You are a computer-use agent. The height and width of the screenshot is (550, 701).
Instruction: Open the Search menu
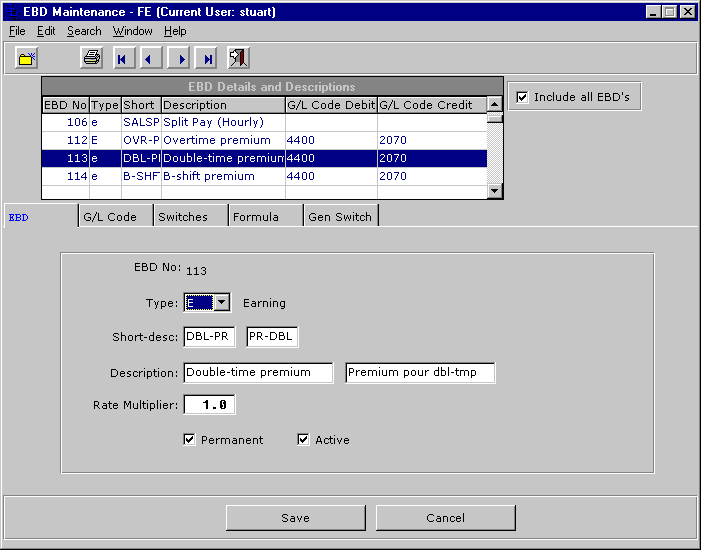coord(84,31)
